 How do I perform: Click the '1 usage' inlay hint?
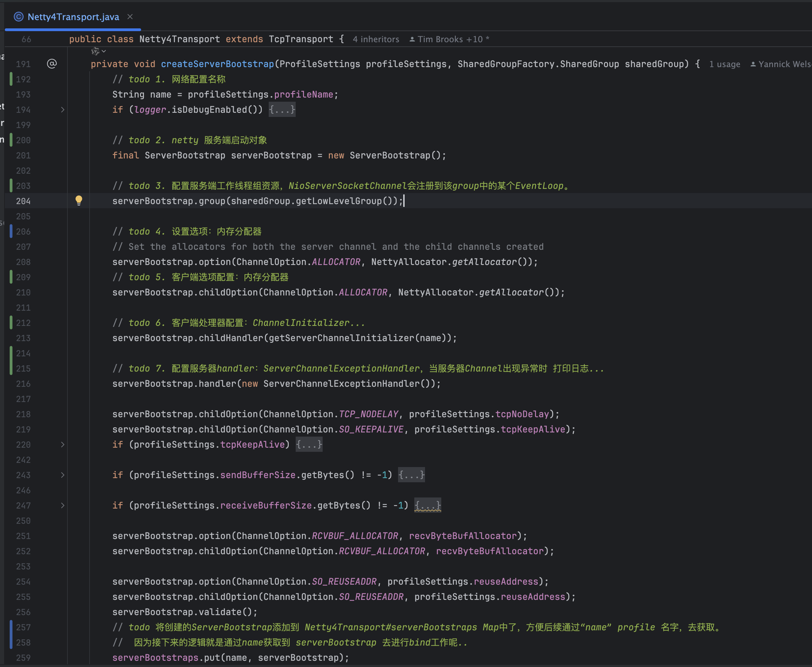725,64
